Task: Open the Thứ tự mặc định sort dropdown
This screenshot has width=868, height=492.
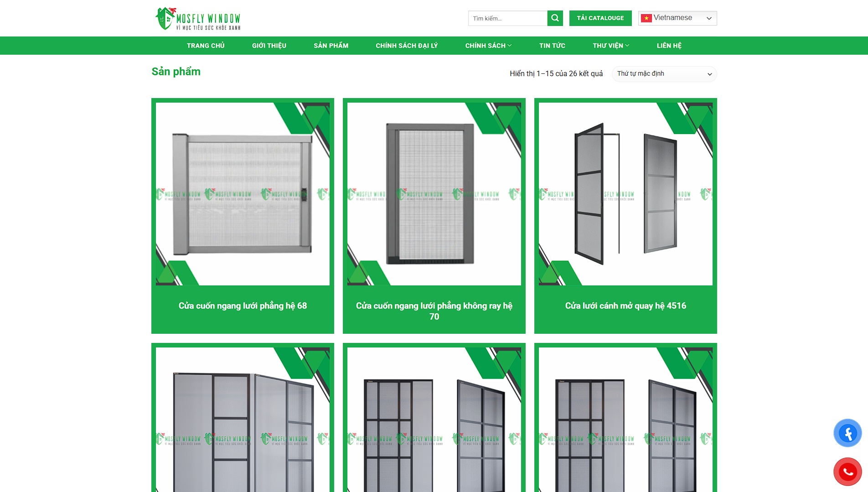Action: tap(664, 74)
